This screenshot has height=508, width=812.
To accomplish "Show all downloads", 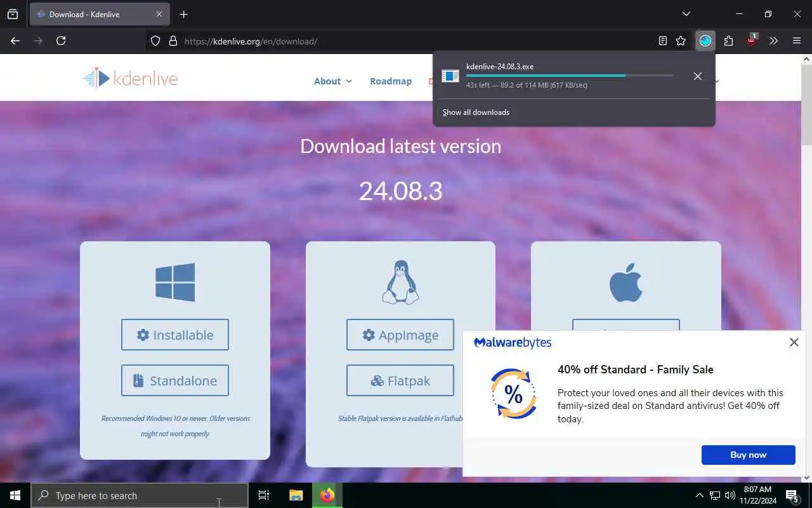I will pyautogui.click(x=476, y=112).
